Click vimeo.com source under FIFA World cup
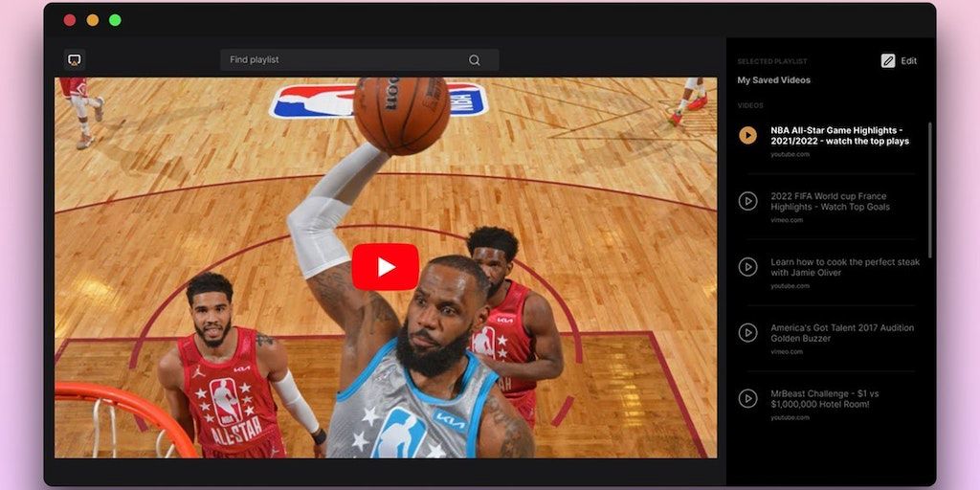Screen dimensions: 980x490 pyautogui.click(x=787, y=220)
